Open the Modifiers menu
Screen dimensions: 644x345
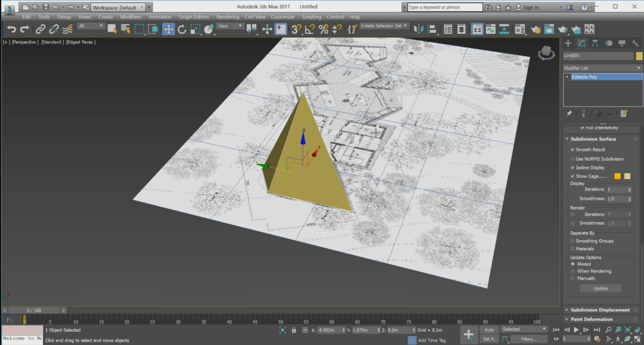click(131, 17)
